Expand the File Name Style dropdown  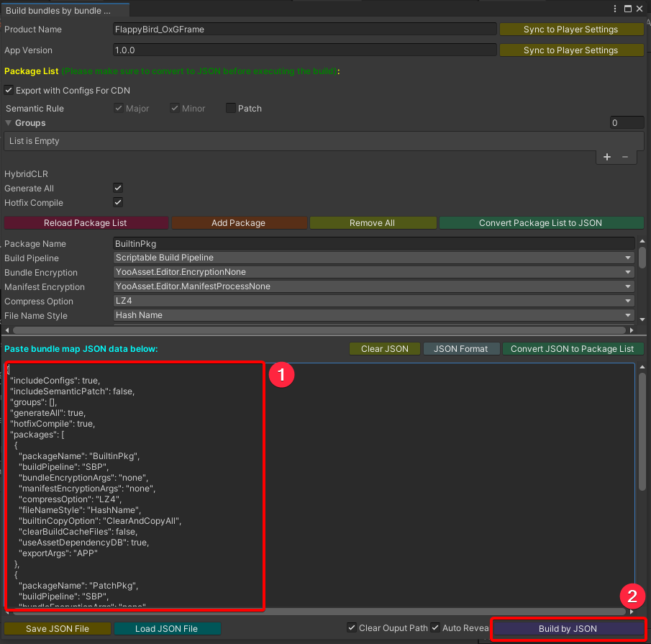click(373, 315)
